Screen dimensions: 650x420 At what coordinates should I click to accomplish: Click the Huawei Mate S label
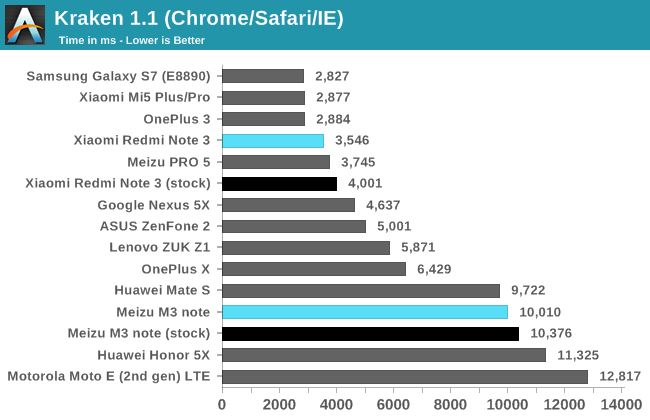(162, 290)
